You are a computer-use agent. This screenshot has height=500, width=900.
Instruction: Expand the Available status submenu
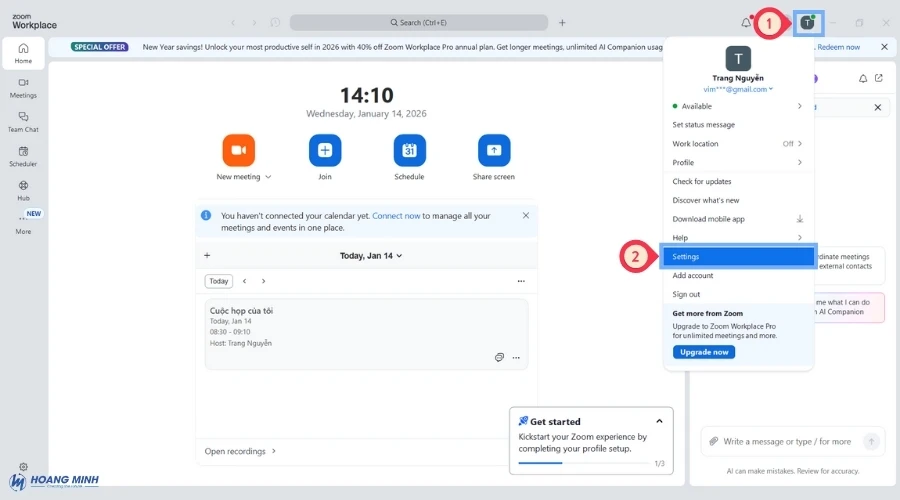point(799,106)
